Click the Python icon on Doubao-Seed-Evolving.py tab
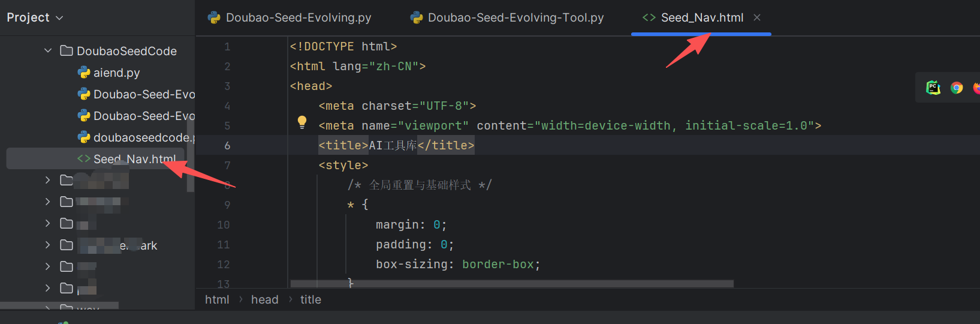This screenshot has height=324, width=980. (214, 18)
